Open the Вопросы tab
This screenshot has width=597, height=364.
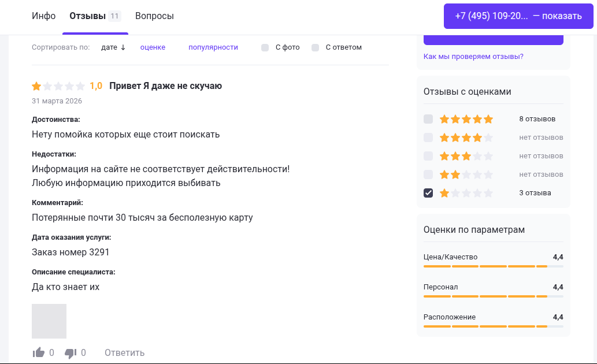[x=154, y=16]
